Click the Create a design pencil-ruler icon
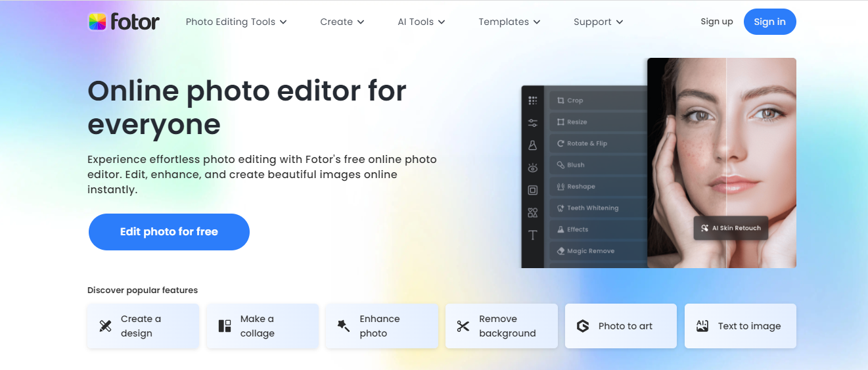868x370 pixels. click(x=105, y=326)
